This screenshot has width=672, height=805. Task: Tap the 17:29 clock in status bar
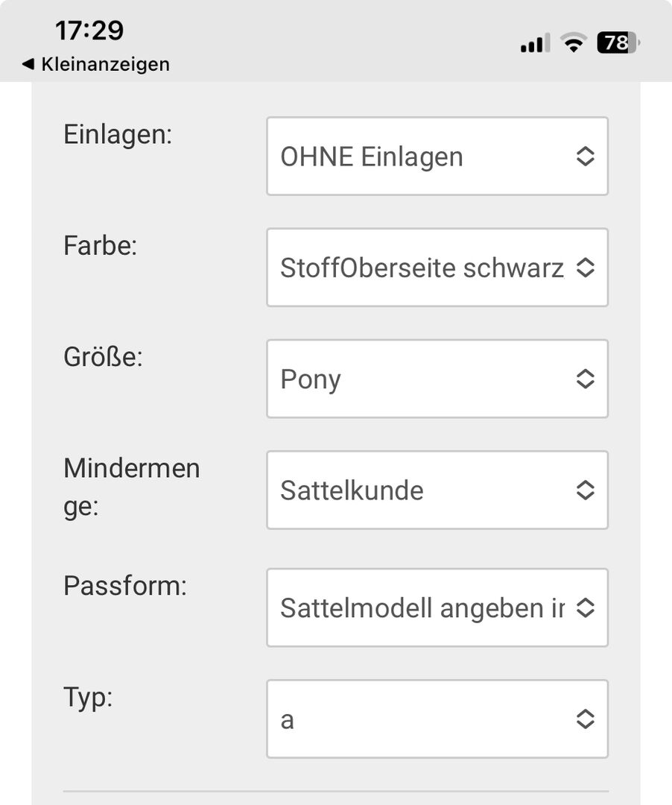[x=89, y=31]
